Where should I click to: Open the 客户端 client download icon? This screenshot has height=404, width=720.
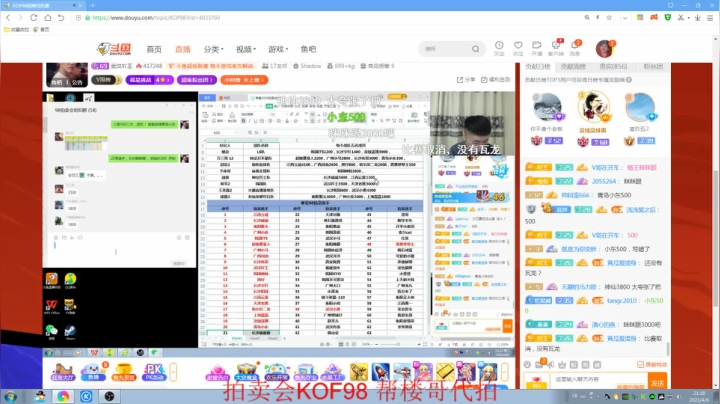(556, 48)
